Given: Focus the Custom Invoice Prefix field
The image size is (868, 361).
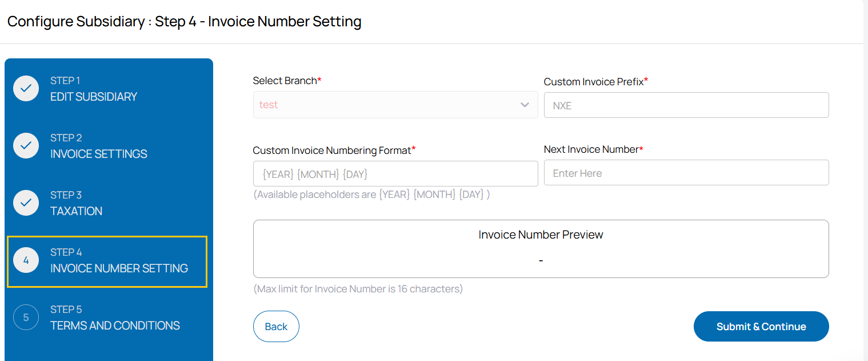Looking at the screenshot, I should (x=686, y=105).
